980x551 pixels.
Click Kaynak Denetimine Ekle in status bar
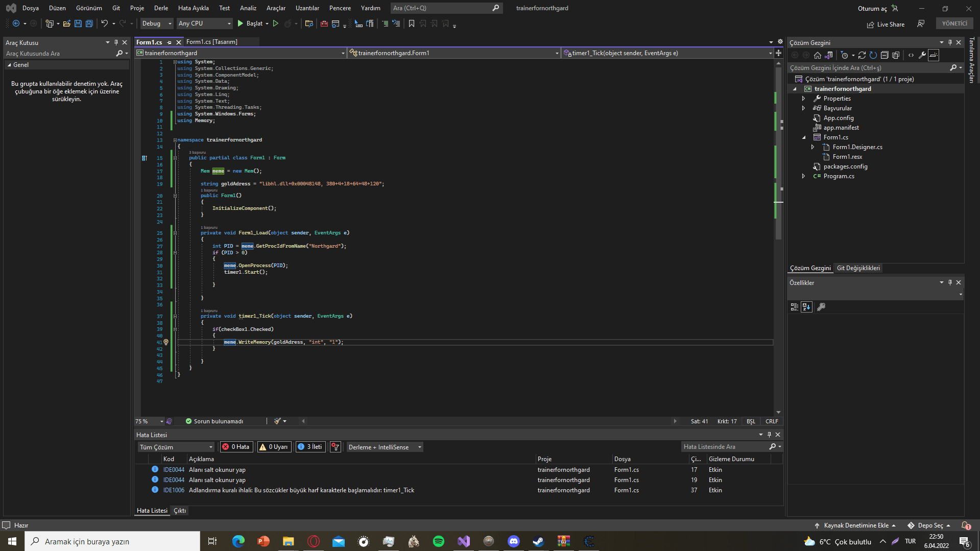point(856,525)
